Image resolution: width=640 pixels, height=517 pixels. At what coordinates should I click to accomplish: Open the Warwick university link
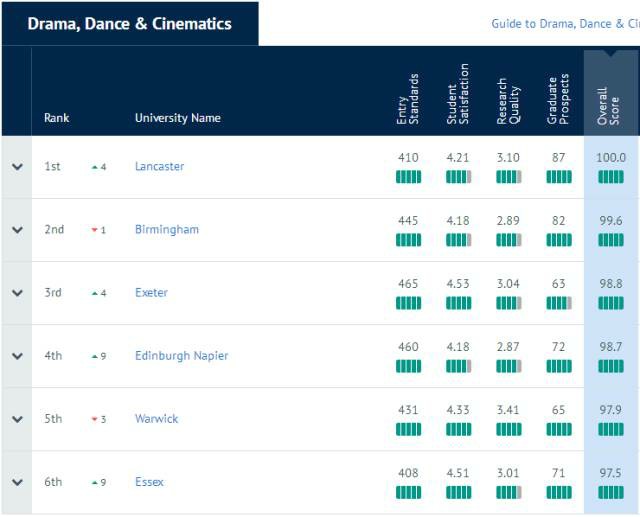click(156, 419)
